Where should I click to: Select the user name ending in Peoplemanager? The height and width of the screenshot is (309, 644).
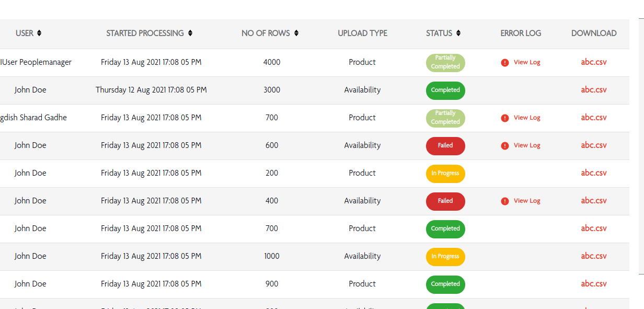coord(36,62)
